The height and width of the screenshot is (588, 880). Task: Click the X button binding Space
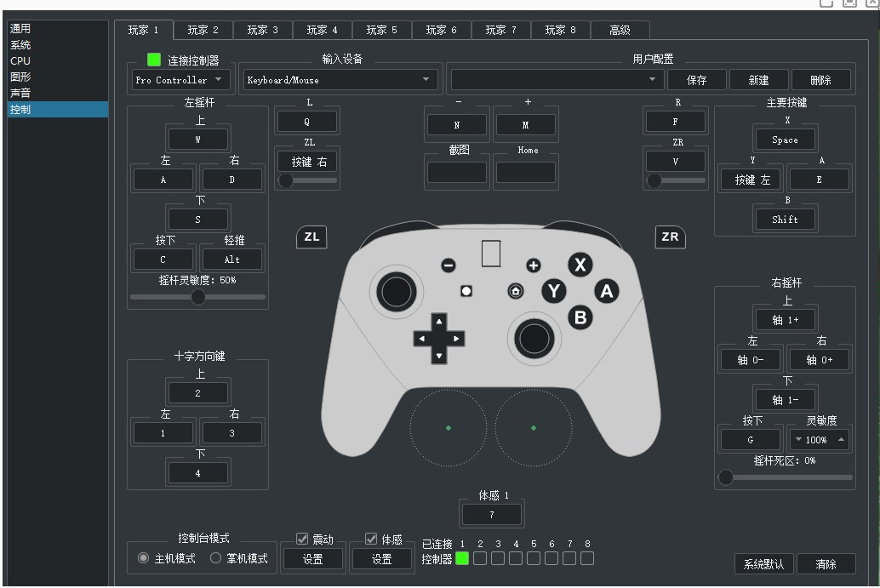[x=785, y=140]
